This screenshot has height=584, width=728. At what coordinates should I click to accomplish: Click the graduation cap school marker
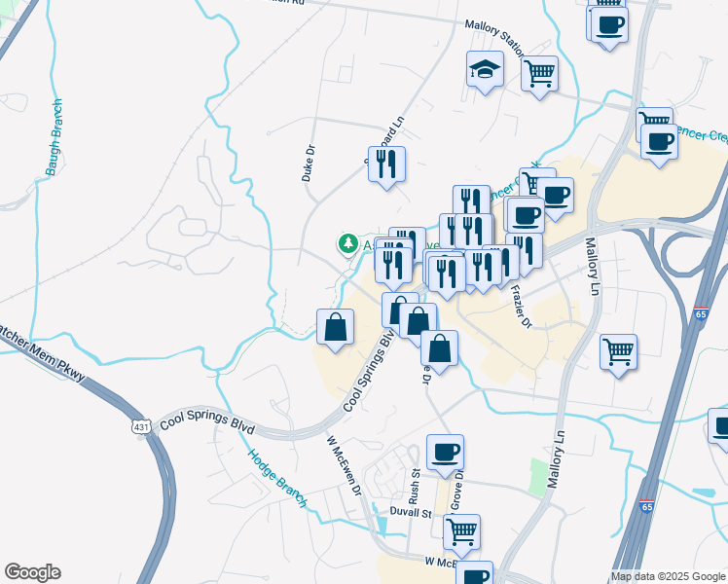tap(485, 72)
